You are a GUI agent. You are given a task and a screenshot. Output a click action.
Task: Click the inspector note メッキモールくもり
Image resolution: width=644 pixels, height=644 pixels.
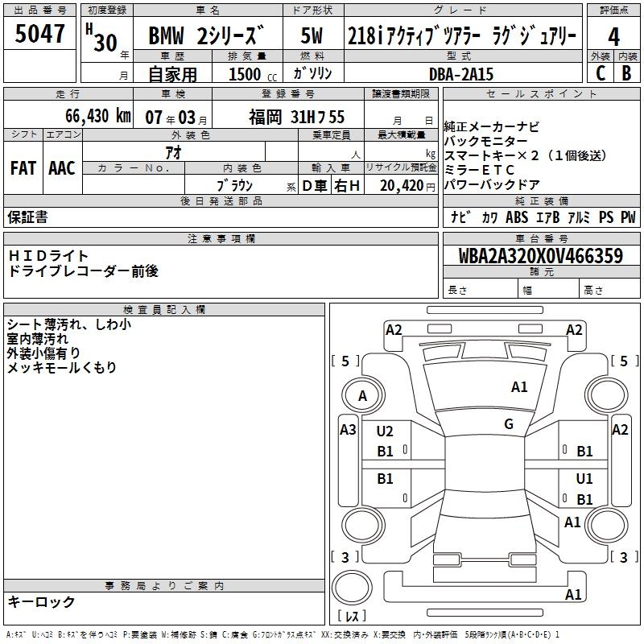coord(62,368)
